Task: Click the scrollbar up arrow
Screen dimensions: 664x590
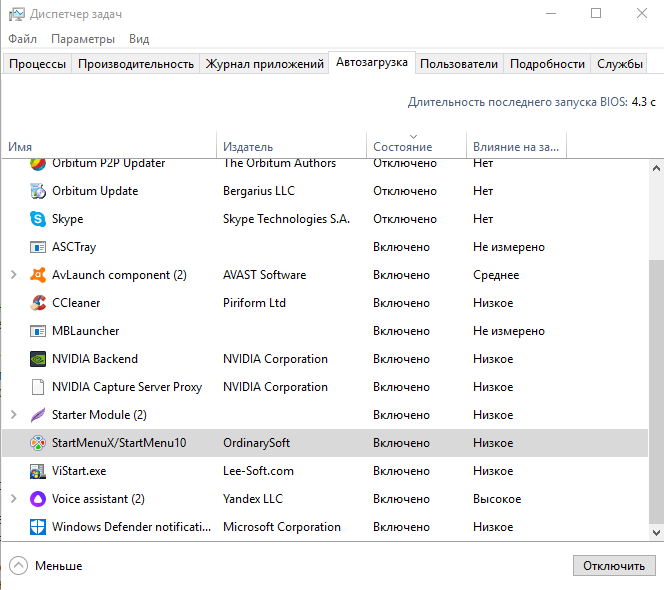Action: point(656,168)
